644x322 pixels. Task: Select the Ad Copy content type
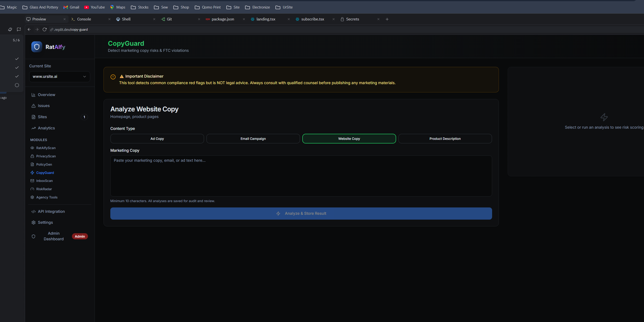point(157,138)
